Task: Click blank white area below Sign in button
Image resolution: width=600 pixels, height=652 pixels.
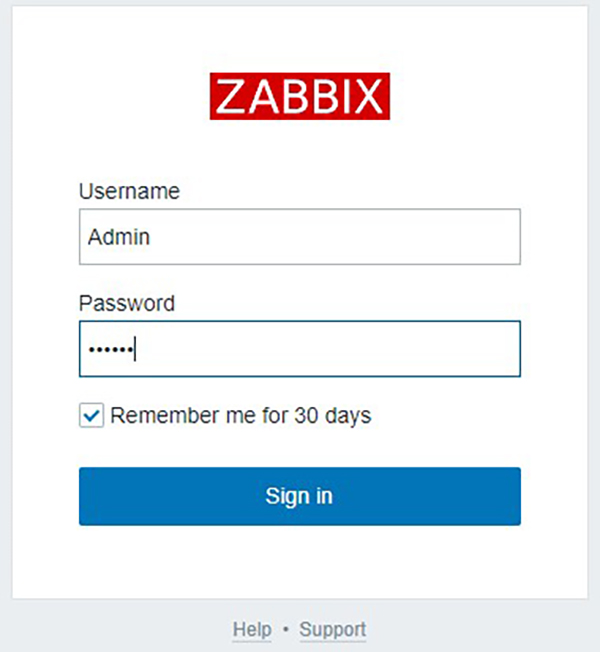Action: [x=300, y=561]
